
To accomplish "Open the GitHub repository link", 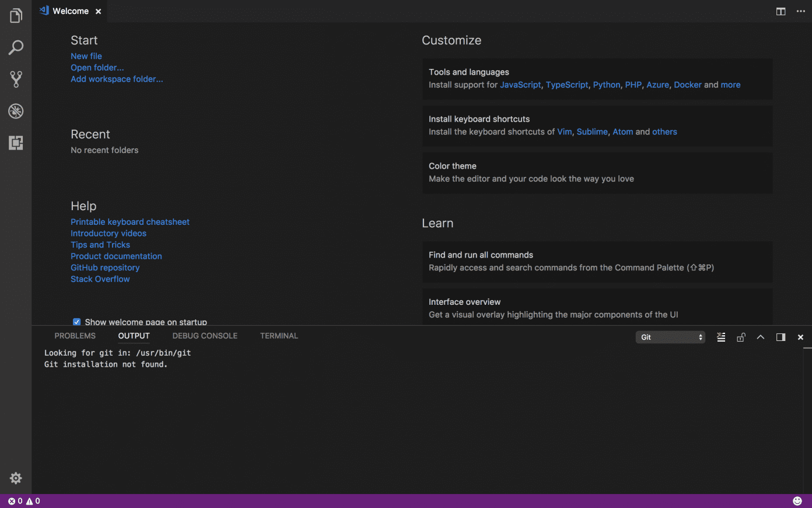I will pyautogui.click(x=105, y=267).
